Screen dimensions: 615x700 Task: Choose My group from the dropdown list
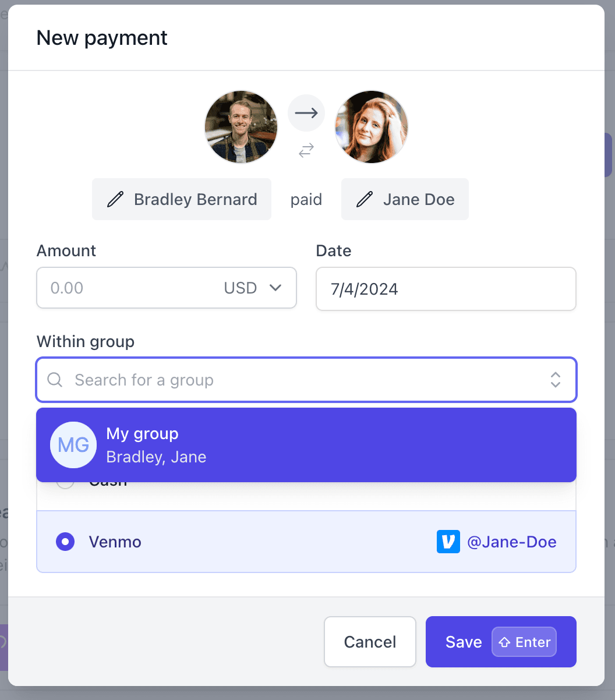tap(306, 445)
